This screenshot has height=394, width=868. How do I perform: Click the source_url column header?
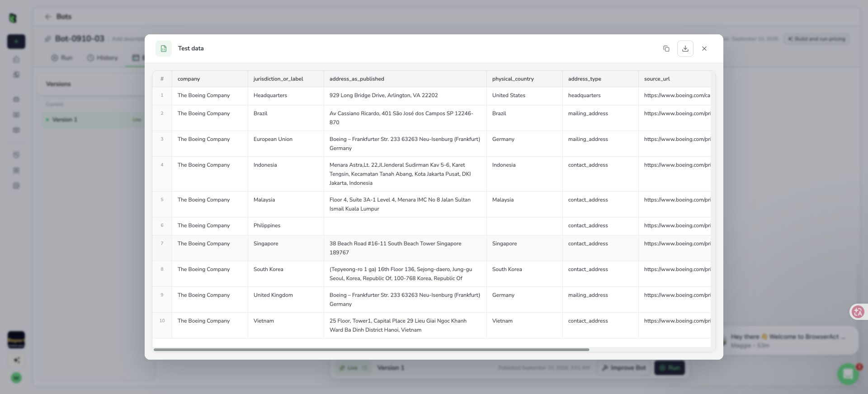click(675, 79)
